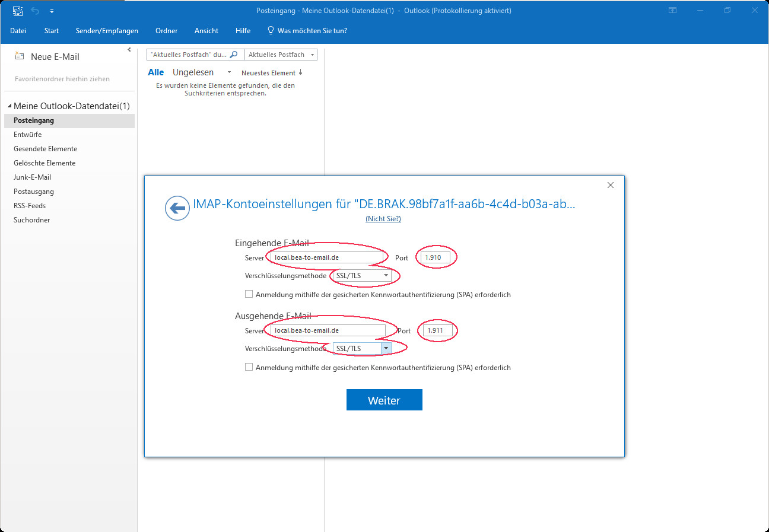Click IMAP-Kontoeinstellungen dialog title text
769x532 pixels.
(x=384, y=204)
